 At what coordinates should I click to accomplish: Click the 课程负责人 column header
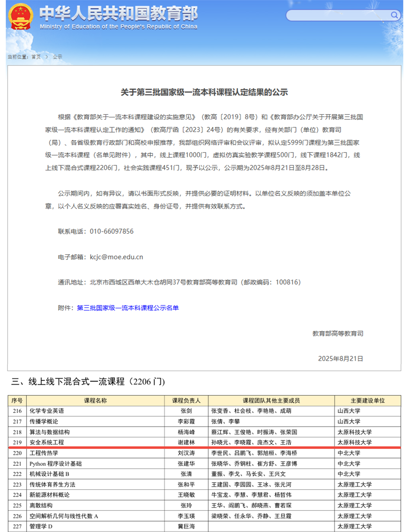click(x=186, y=401)
